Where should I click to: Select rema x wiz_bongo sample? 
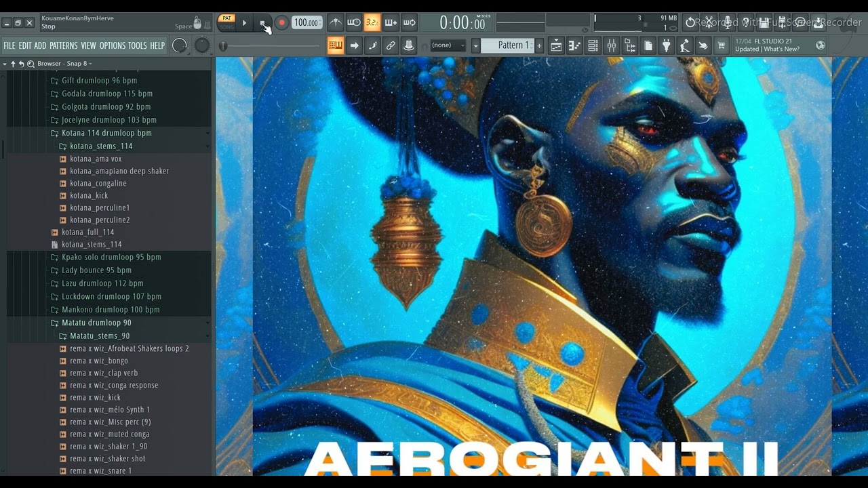click(98, 361)
